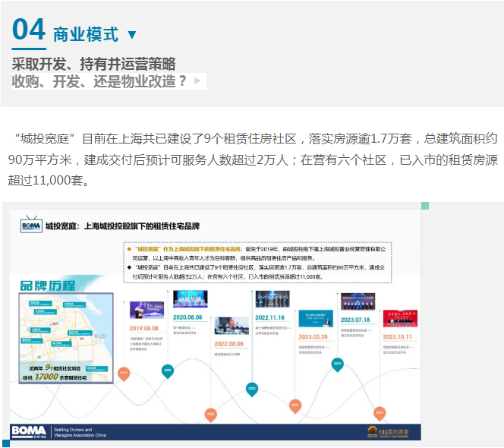Click the 17000 余套租赁住宅 figure on map
Viewport: 504px width, 448px height.
(x=55, y=377)
